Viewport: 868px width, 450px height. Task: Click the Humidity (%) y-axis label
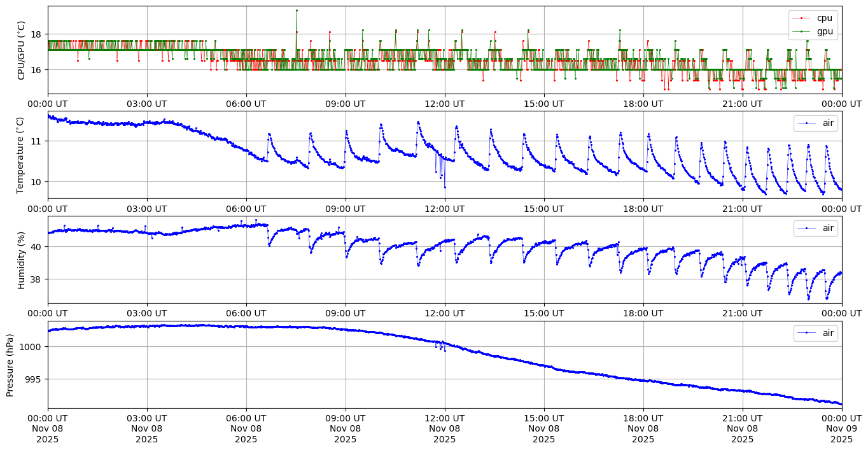tap(21, 260)
